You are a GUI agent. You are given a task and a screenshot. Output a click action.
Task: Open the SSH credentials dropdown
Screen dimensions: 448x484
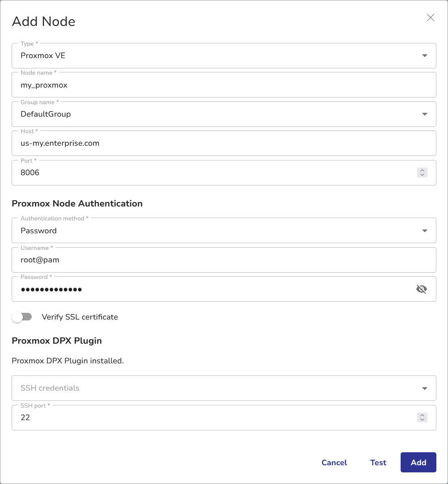224,388
